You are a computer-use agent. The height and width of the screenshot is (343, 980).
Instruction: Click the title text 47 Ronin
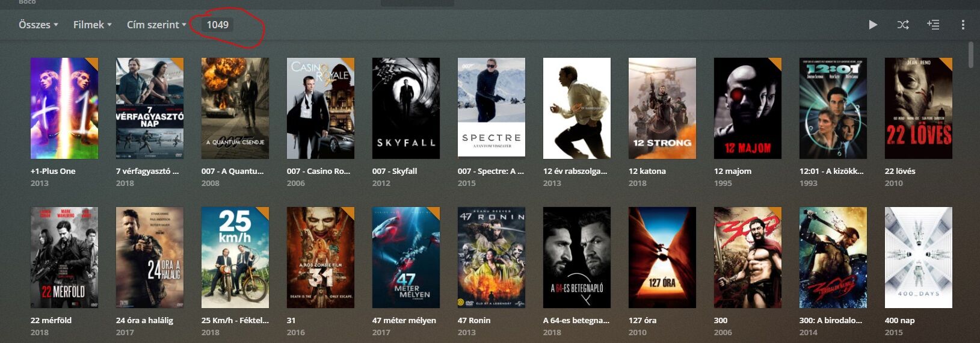pyautogui.click(x=474, y=320)
